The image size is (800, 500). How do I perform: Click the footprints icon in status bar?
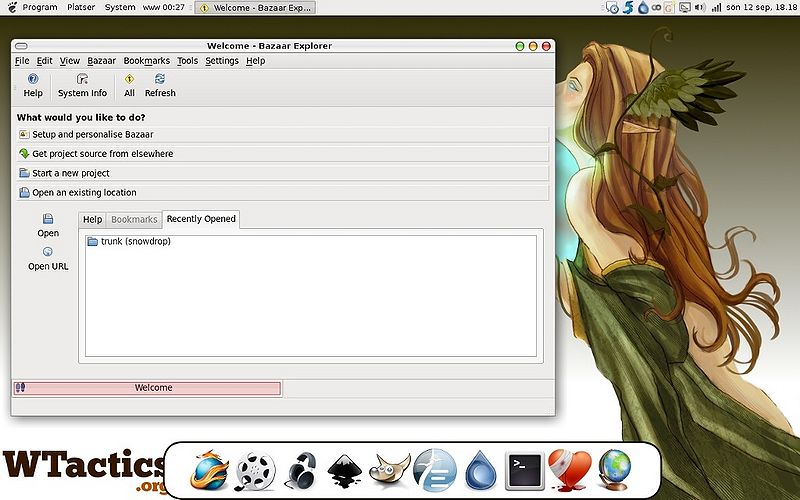(20, 388)
